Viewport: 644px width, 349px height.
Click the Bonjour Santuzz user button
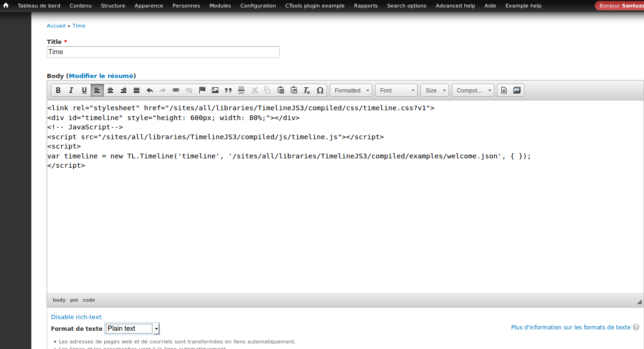tap(620, 6)
